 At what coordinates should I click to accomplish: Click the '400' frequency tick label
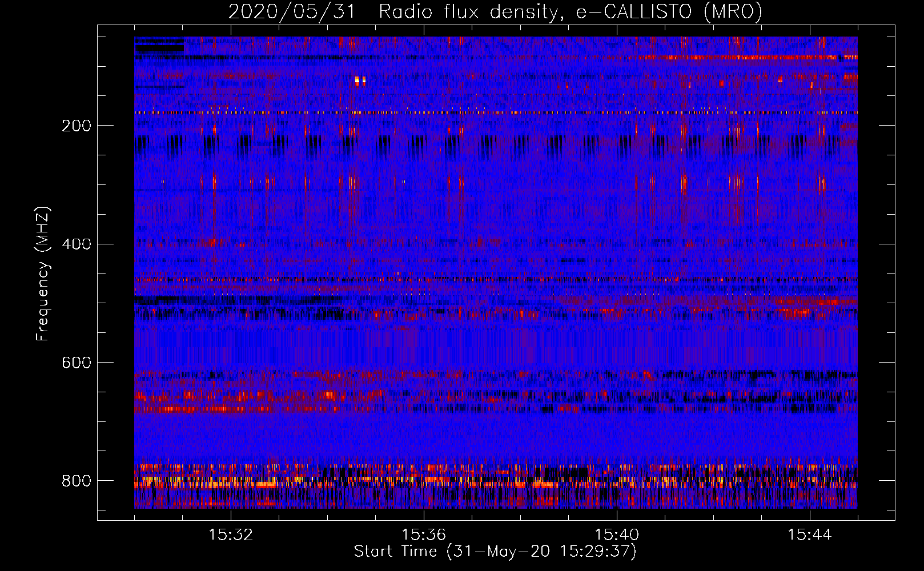[x=77, y=244]
